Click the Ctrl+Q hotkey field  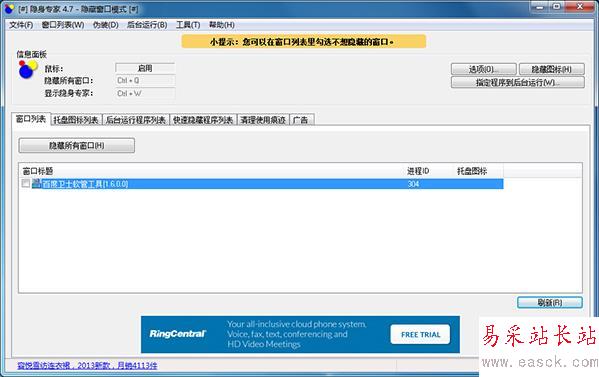click(x=145, y=81)
